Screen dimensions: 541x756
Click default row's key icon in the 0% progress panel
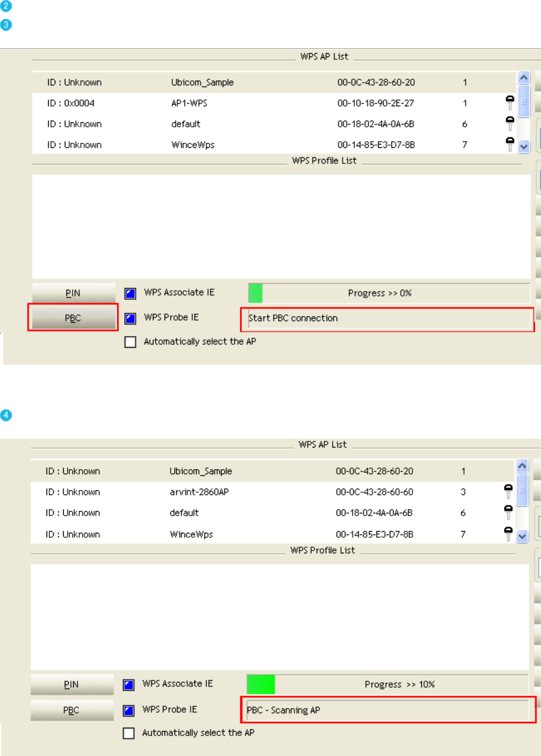[x=509, y=123]
